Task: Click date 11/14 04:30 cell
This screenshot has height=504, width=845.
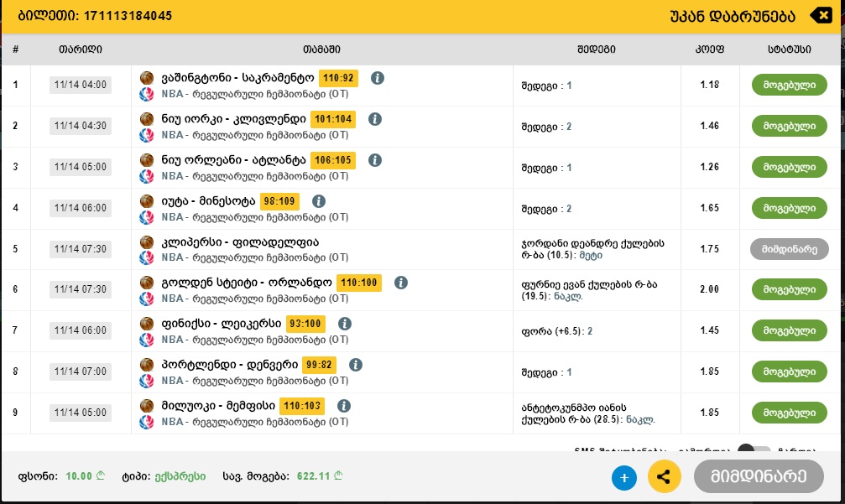Action: click(x=81, y=126)
